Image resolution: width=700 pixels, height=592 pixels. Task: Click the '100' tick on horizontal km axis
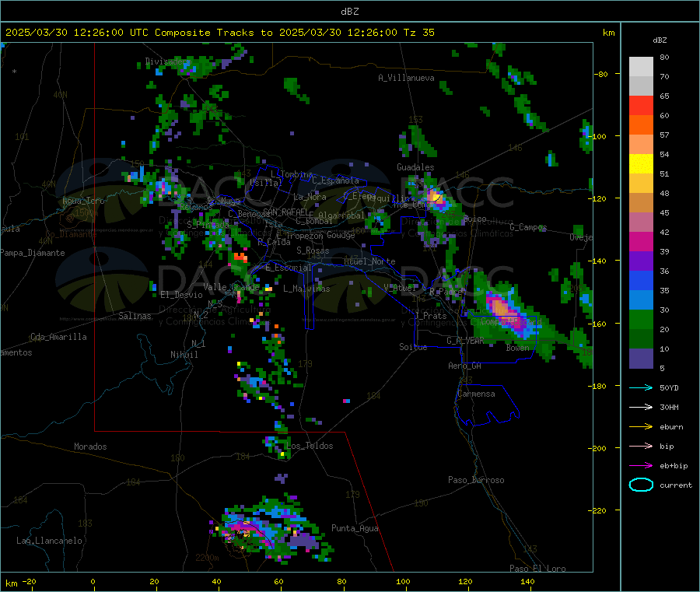403,581
